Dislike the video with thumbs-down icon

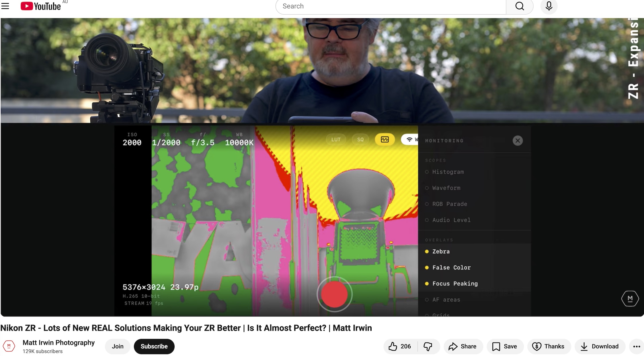pos(428,346)
